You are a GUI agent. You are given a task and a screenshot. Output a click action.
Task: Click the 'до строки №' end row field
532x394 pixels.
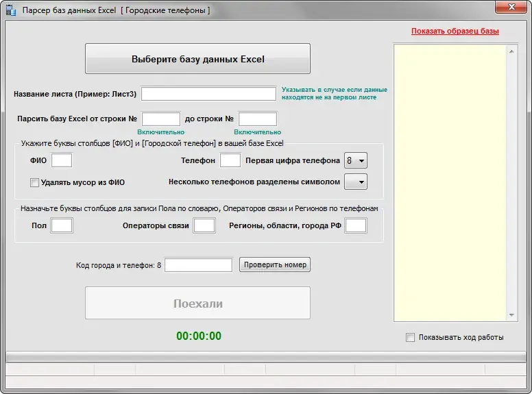(x=258, y=119)
